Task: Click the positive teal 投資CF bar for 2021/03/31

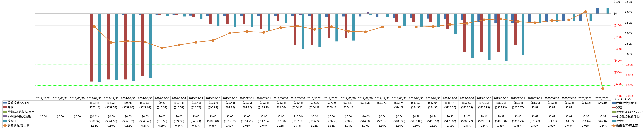Action: tap(608, 11)
